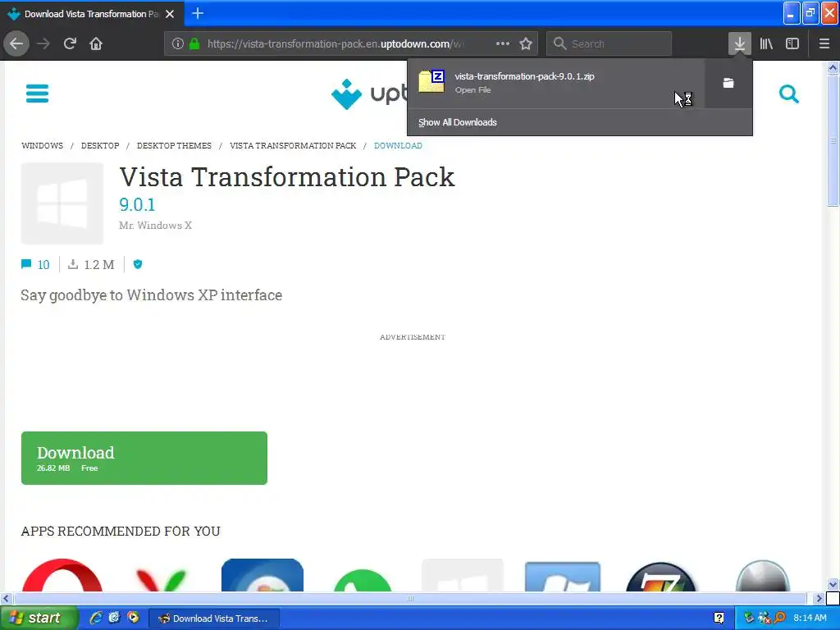Go to VISTA TRANSFORMATION PACK breadcrumb
840x630 pixels.
point(293,146)
